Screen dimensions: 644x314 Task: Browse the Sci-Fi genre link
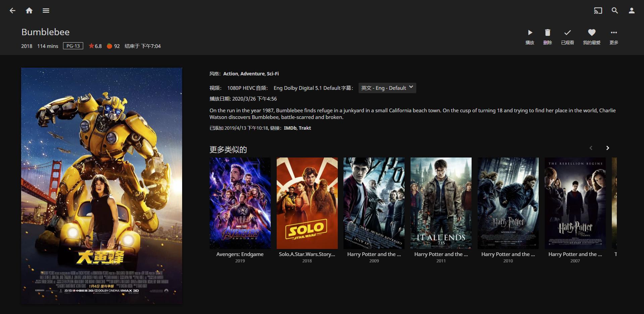point(273,74)
